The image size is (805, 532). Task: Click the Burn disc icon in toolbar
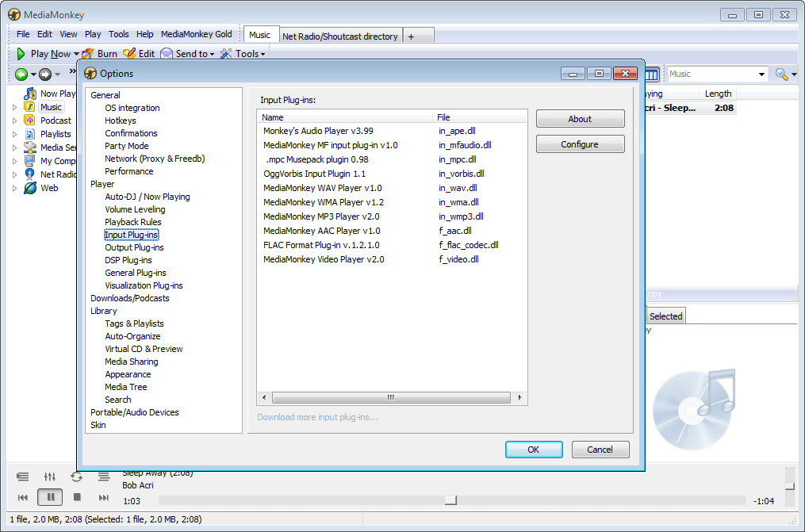88,54
